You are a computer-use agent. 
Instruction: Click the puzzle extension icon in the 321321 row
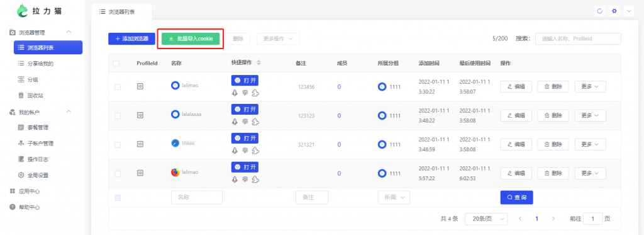point(255,150)
